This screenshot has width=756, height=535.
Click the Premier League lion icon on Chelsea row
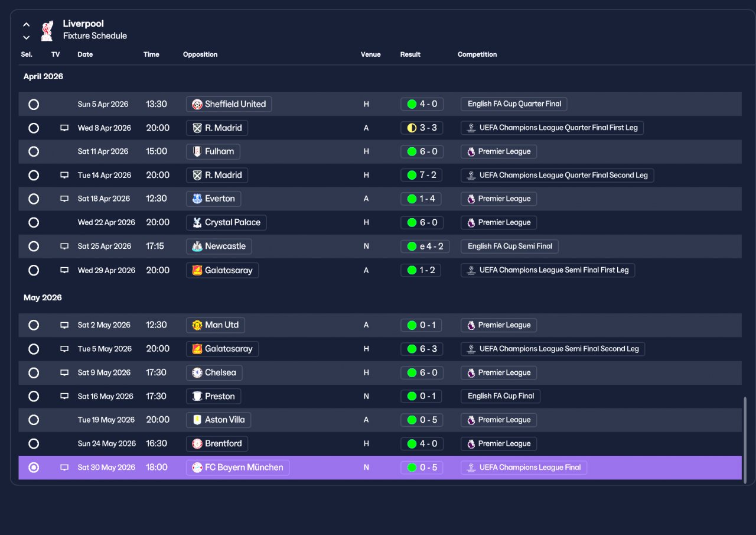[471, 373]
